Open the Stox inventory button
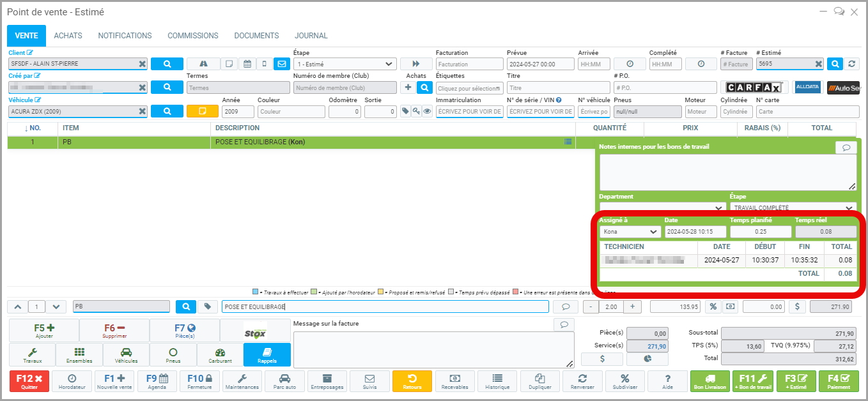 click(254, 331)
